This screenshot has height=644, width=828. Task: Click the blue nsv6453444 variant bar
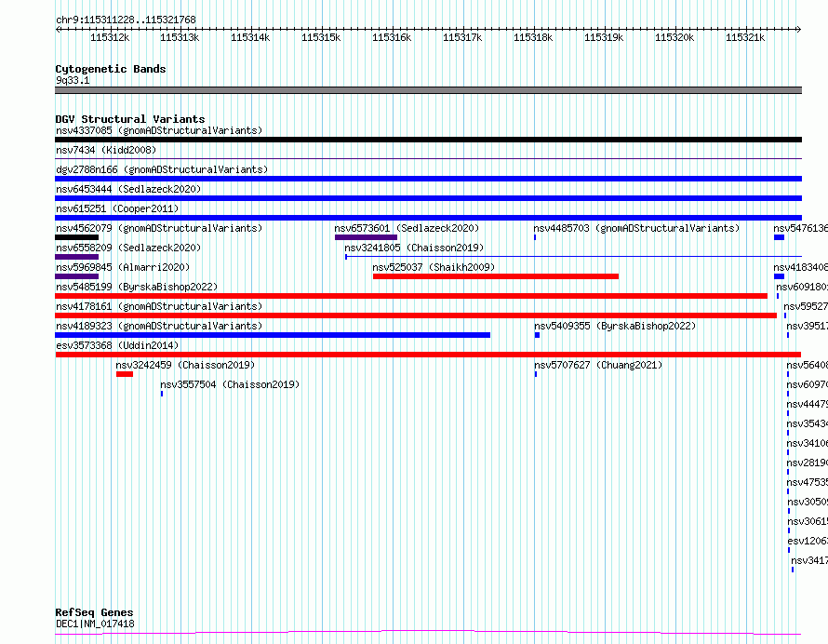point(428,198)
